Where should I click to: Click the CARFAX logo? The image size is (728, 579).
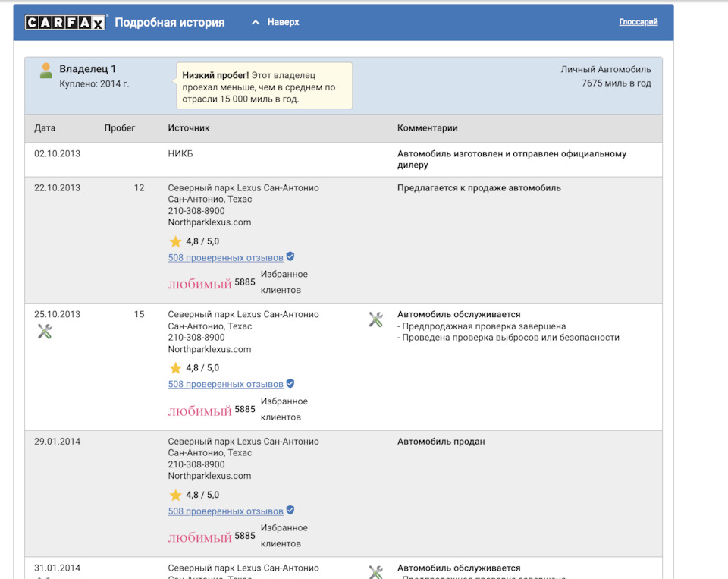click(65, 22)
